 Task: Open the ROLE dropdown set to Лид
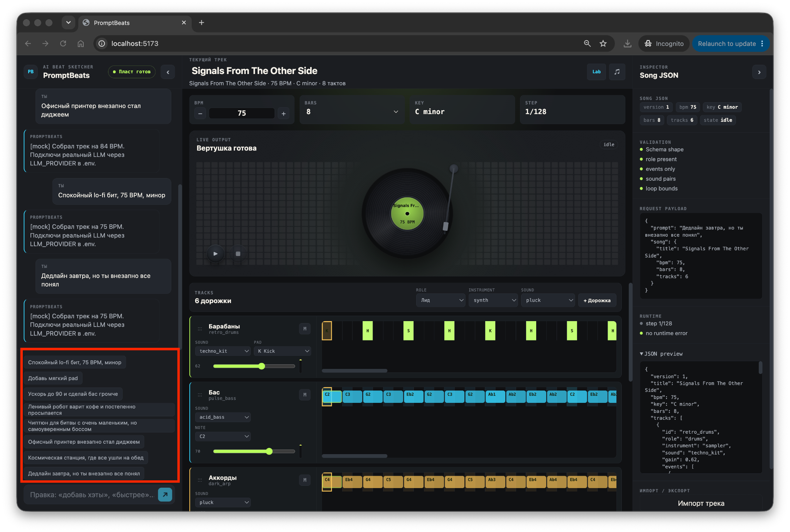coord(441,300)
